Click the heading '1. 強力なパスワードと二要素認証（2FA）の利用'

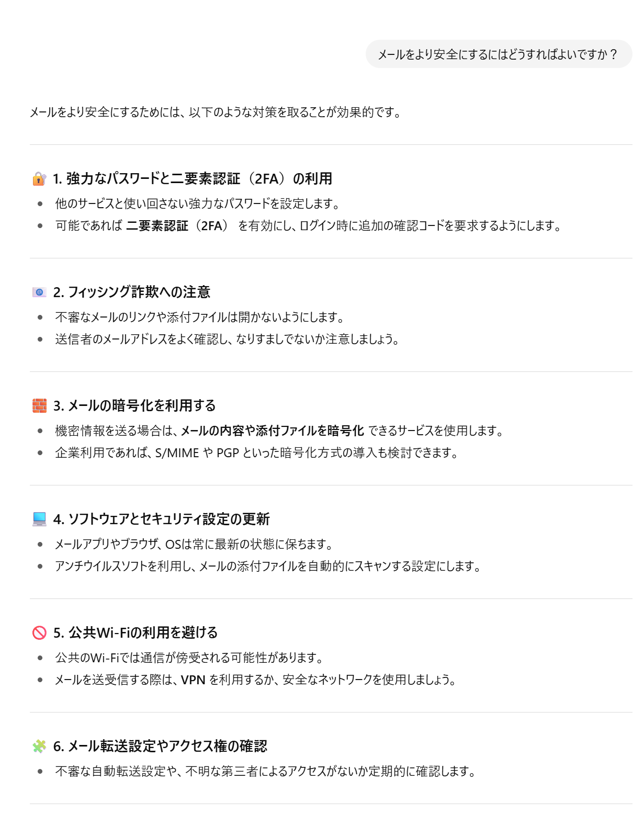pos(193,179)
